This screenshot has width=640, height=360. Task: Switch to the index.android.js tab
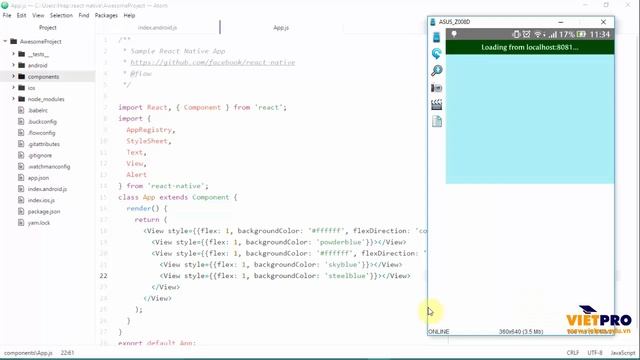158,28
